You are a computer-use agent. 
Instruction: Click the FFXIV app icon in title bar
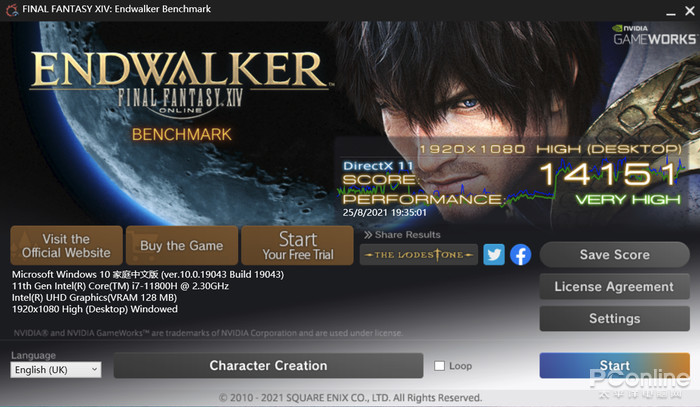point(12,9)
